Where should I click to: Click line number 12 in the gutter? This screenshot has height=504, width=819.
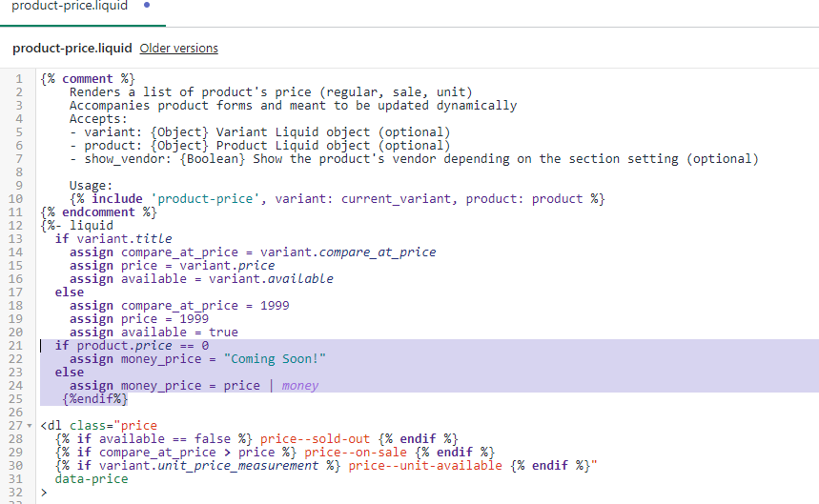pos(15,226)
